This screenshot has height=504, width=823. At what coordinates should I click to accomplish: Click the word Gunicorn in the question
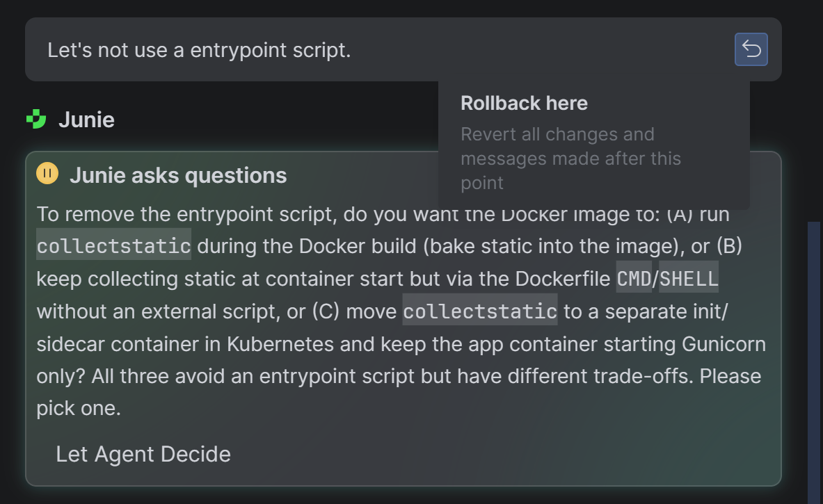tap(724, 344)
